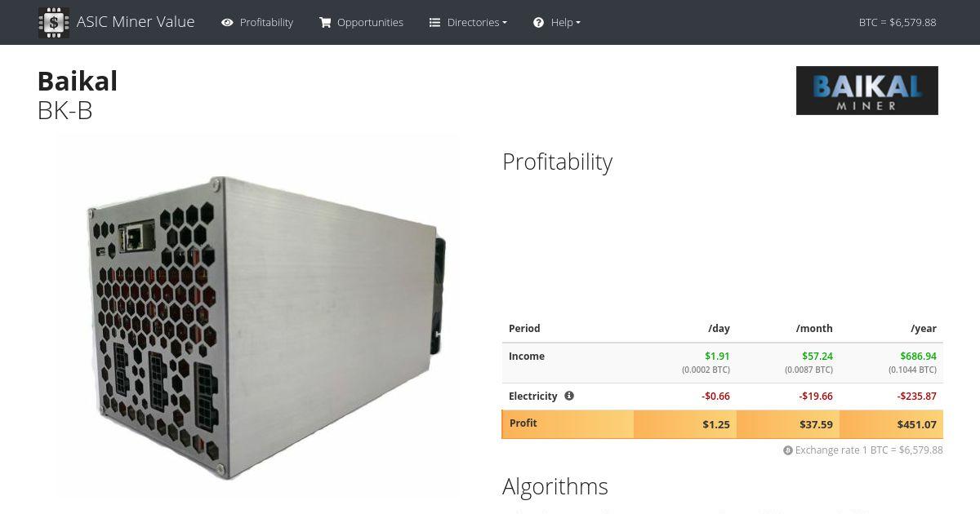Select the Algorithms section heading
The width and height of the screenshot is (980, 514).
point(555,486)
